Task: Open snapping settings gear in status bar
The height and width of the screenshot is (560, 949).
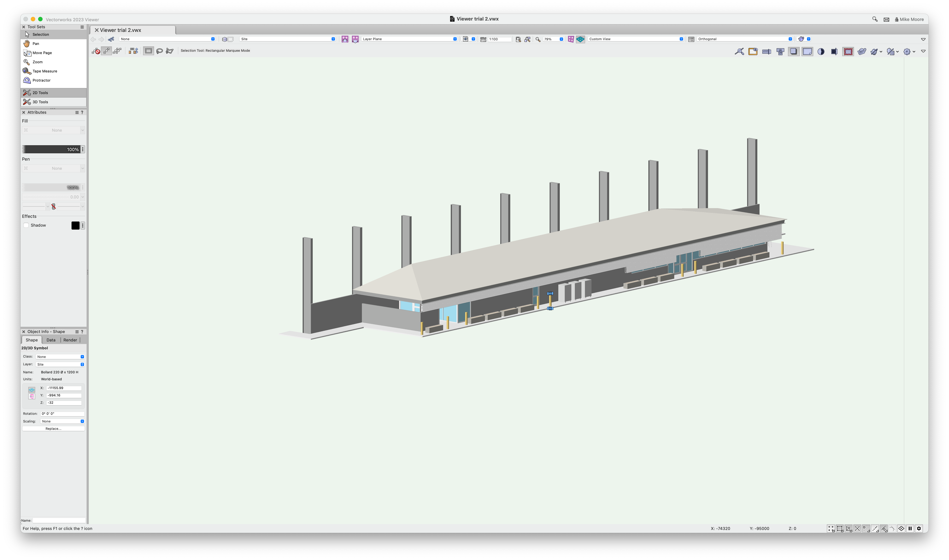Action: pyautogui.click(x=919, y=529)
